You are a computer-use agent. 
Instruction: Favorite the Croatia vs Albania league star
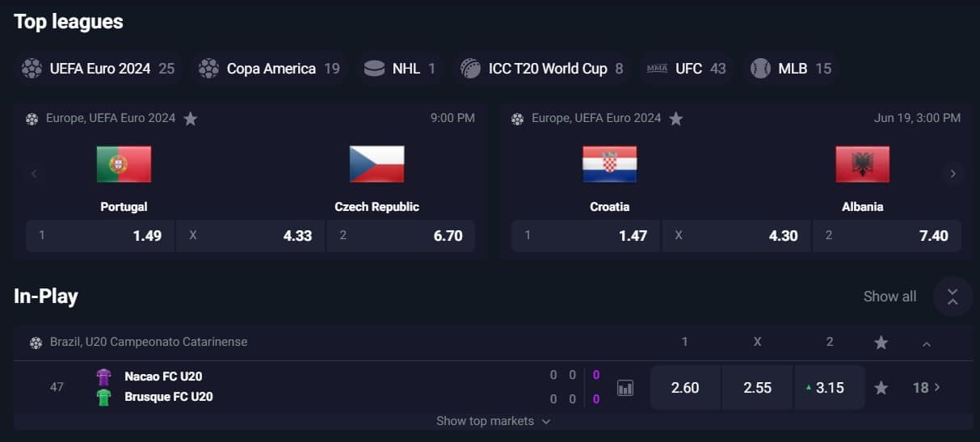676,119
